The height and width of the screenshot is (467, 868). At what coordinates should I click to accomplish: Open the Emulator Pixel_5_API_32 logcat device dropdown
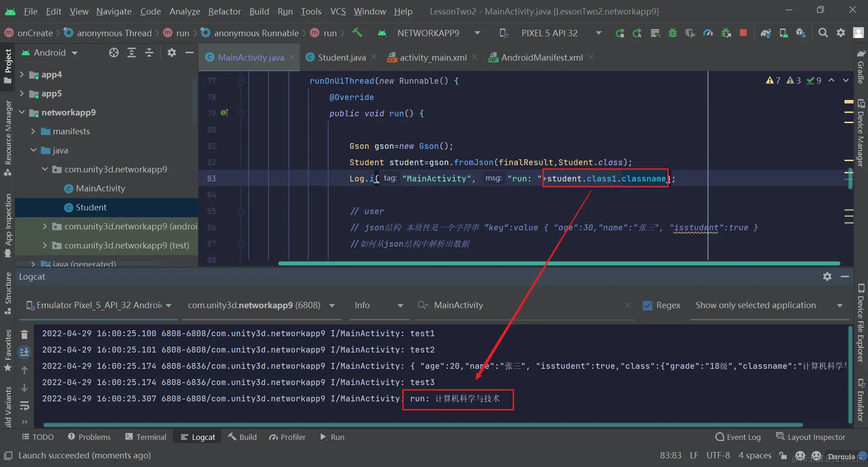tap(99, 305)
